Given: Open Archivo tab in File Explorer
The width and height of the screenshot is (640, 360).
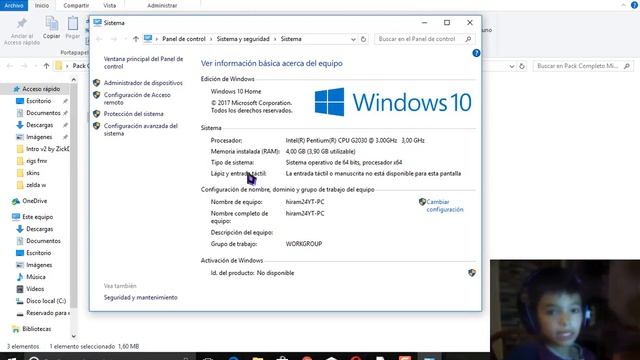Looking at the screenshot, I should tap(14, 5).
